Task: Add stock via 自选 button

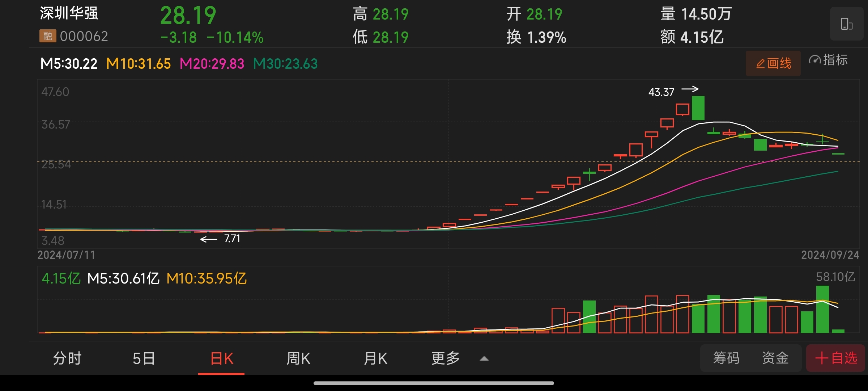Action: coord(835,358)
